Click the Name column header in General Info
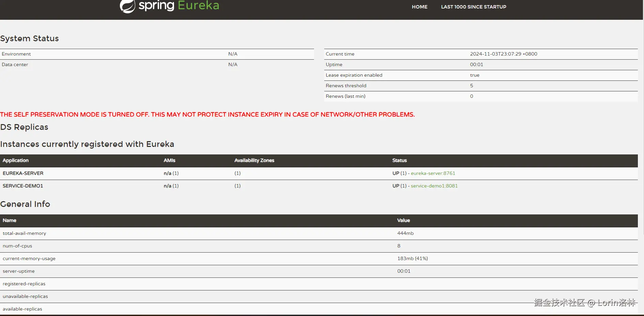This screenshot has width=644, height=316. tap(10, 221)
